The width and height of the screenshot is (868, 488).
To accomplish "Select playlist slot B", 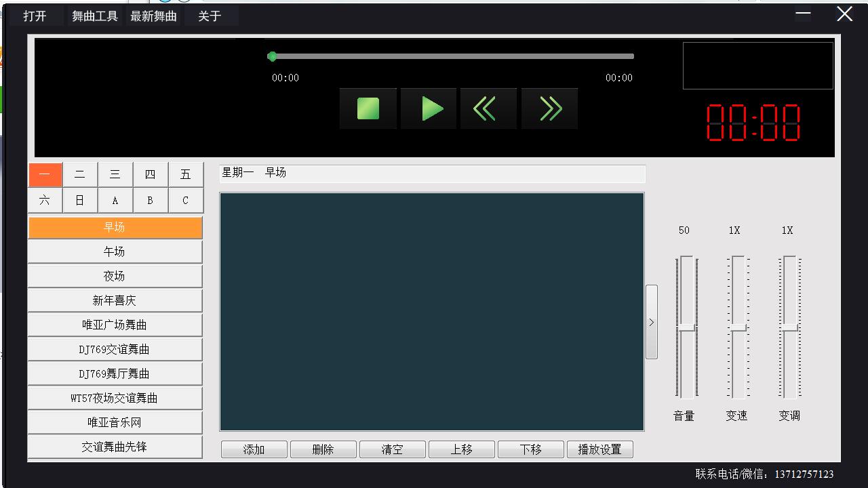I will (x=151, y=200).
